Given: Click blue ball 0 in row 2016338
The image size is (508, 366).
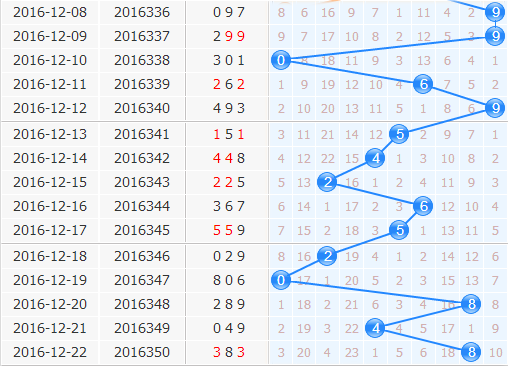Looking at the screenshot, I should 281,60.
